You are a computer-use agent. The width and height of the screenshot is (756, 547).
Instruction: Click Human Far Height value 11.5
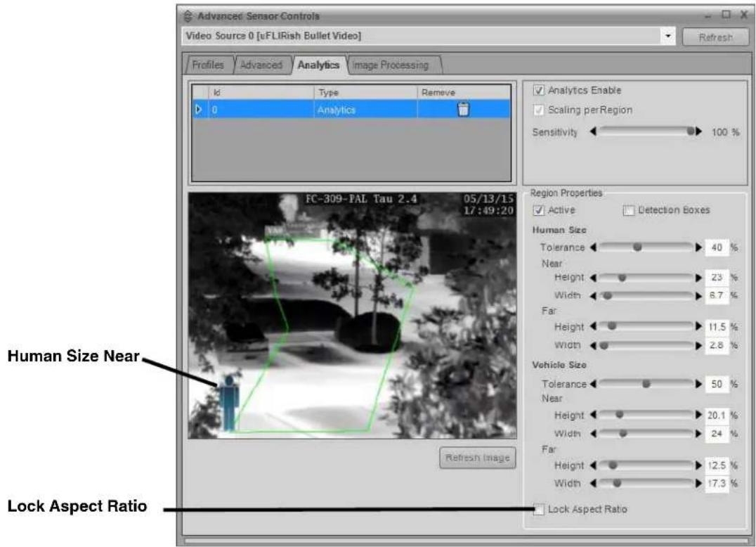(717, 327)
